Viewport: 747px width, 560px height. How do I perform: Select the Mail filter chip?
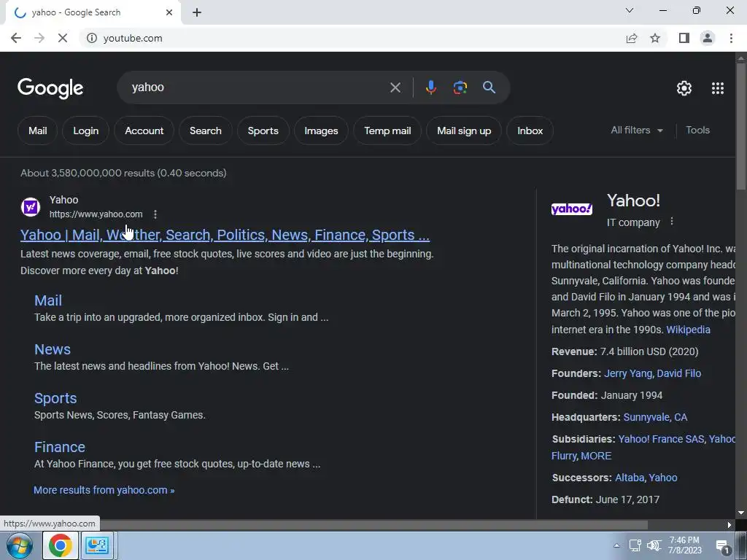pyautogui.click(x=38, y=131)
